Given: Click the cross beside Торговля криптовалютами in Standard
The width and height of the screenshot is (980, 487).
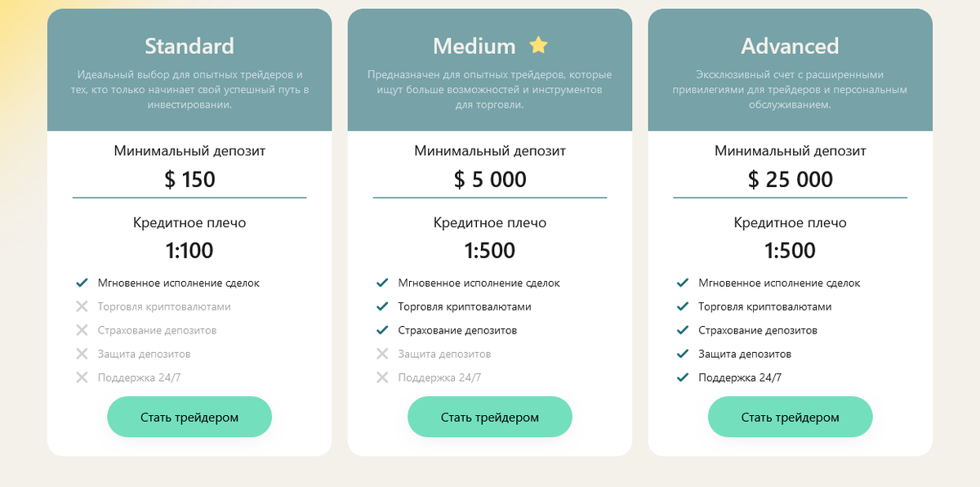Looking at the screenshot, I should point(81,306).
